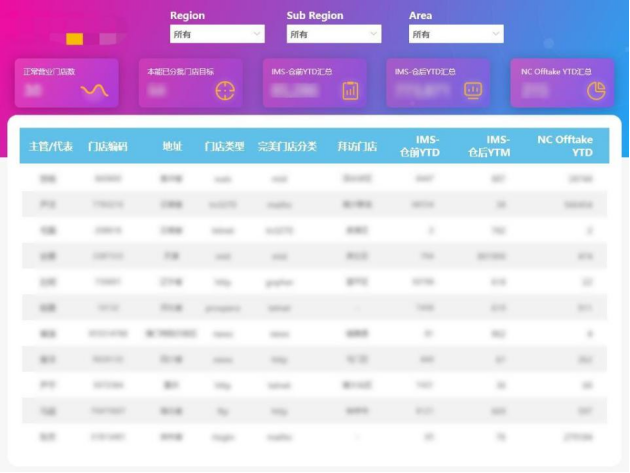The height and width of the screenshot is (473, 630).
Task: Select the 正常营业门店数 card title
Action: pyautogui.click(x=49, y=72)
